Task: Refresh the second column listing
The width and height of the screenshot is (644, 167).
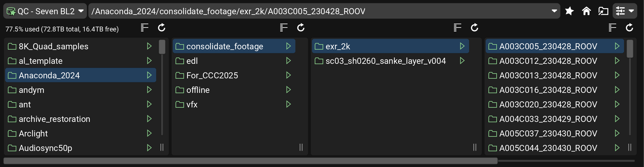Action: pos(301,28)
